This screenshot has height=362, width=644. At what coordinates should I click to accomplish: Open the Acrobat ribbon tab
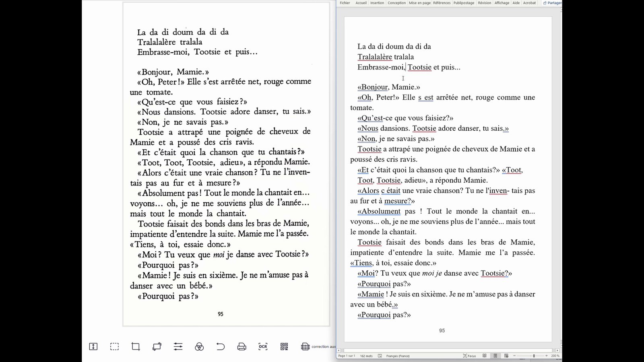[x=529, y=3]
